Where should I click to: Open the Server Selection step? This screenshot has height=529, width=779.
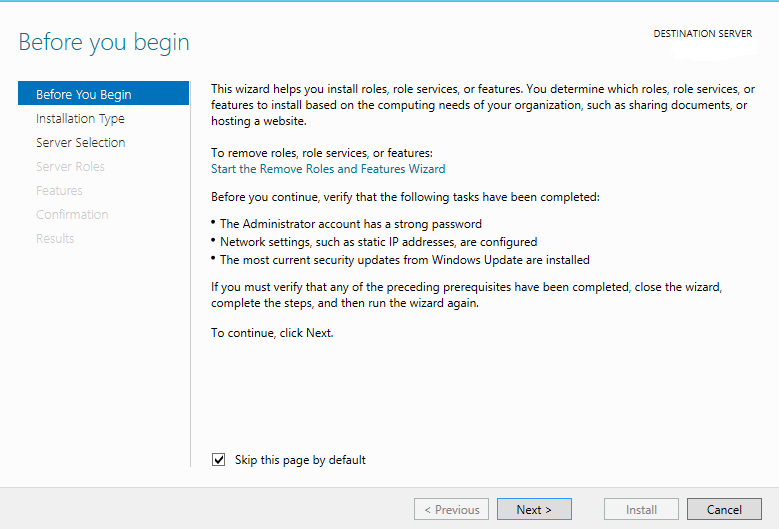coord(81,143)
